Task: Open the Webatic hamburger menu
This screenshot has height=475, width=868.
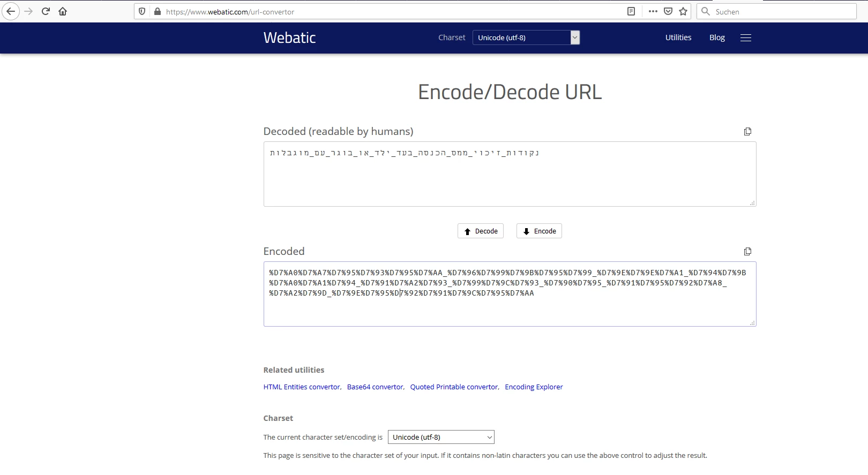Action: pos(746,37)
